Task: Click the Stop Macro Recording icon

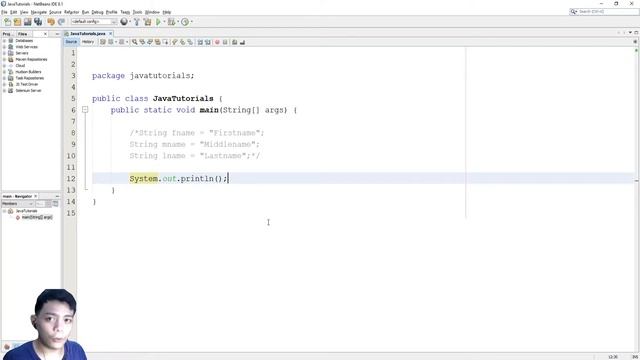Action: click(x=225, y=42)
